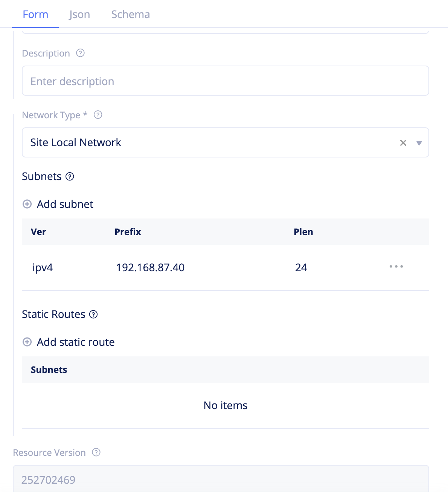Click the Network Type help icon
The height and width of the screenshot is (492, 448).
pos(98,115)
